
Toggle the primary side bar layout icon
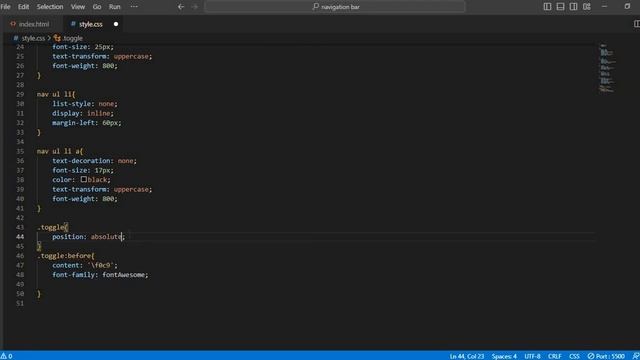coord(547,7)
